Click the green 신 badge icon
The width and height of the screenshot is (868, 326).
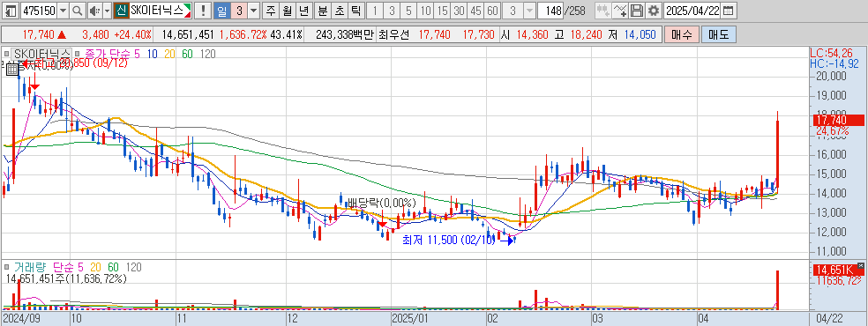pos(121,10)
